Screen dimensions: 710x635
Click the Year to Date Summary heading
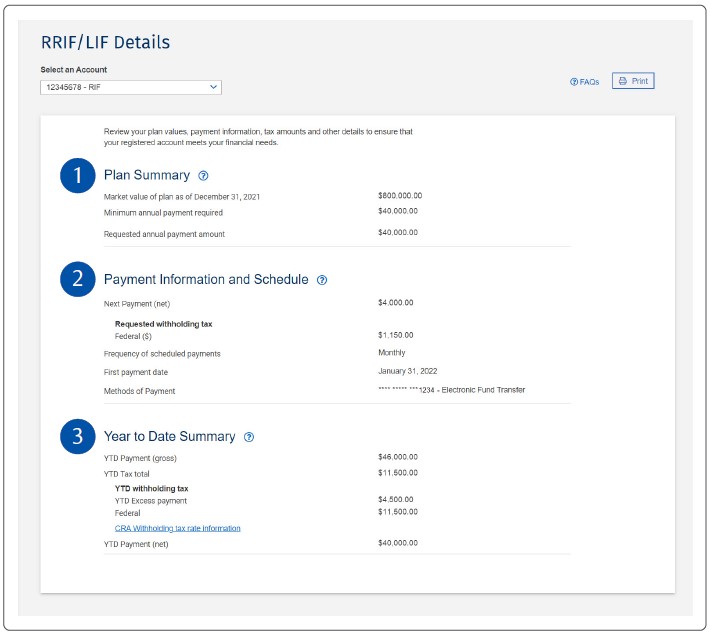coord(169,437)
